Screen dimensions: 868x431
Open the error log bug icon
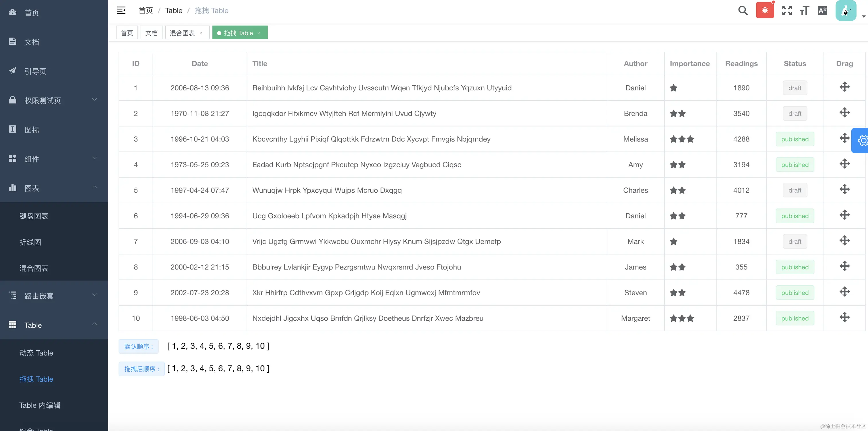pos(765,10)
